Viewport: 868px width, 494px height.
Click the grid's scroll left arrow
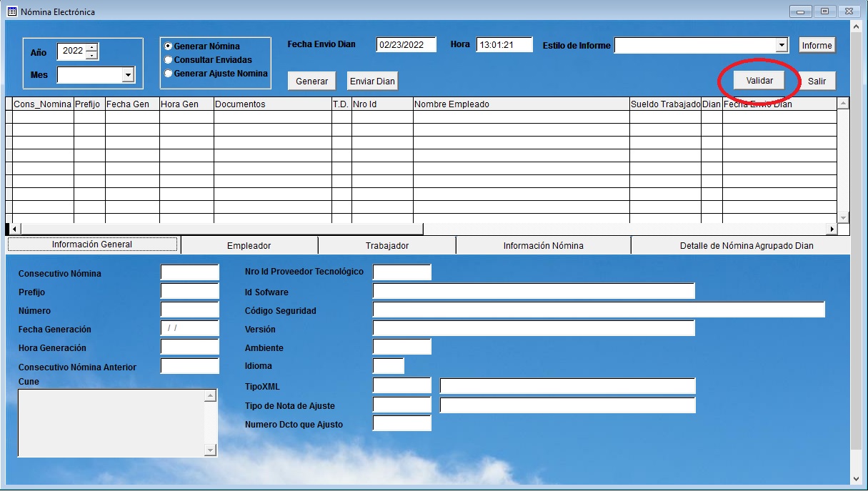point(15,229)
